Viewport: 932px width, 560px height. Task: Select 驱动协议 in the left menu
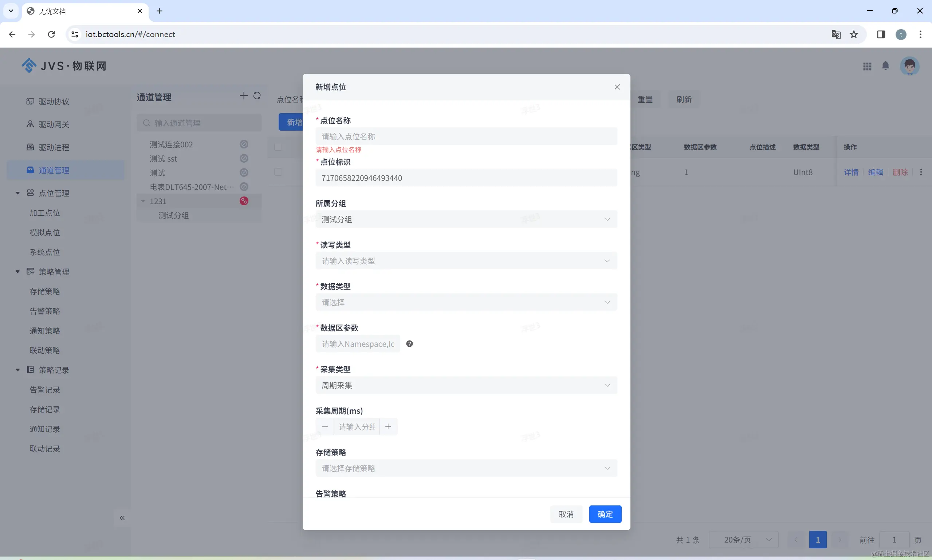pos(54,102)
